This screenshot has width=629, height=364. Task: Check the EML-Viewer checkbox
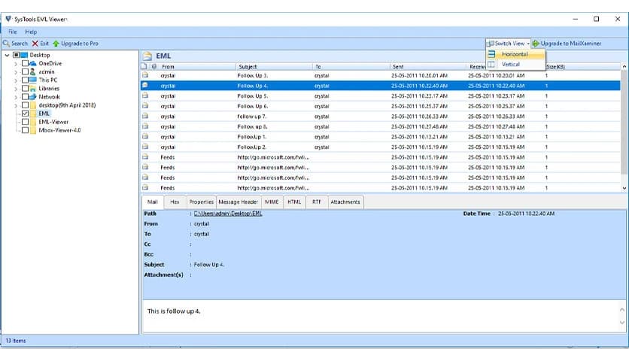(25, 122)
